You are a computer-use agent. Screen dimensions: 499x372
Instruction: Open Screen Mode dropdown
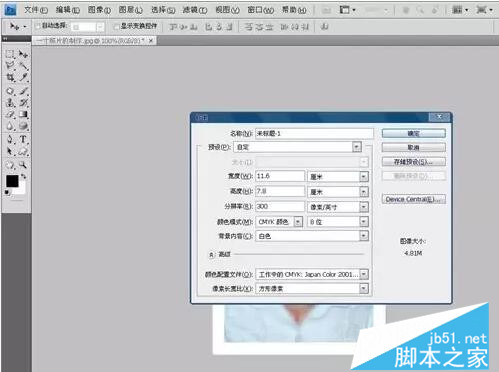(x=485, y=10)
